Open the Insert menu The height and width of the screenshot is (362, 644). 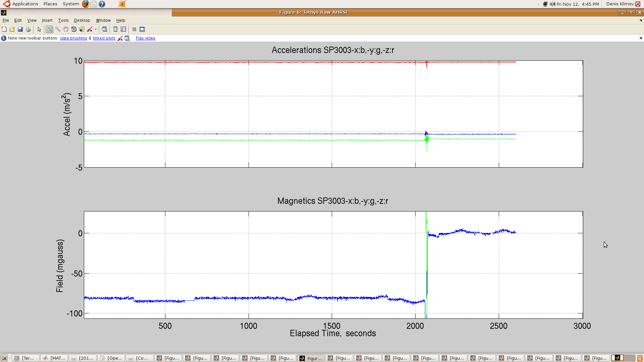tap(47, 20)
